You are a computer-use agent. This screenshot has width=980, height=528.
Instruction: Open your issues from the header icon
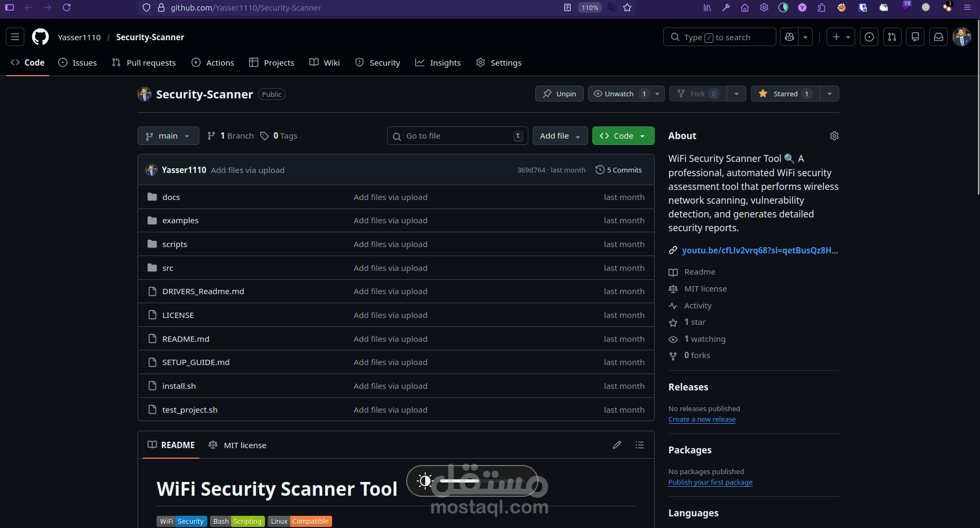pyautogui.click(x=869, y=37)
